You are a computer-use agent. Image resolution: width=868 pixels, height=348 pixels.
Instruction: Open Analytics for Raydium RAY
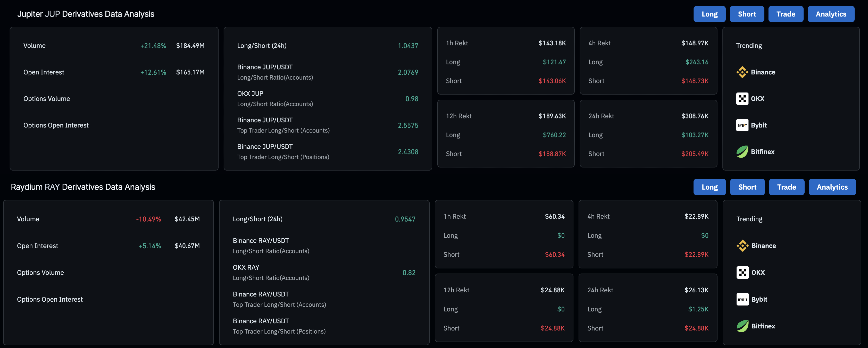(x=832, y=187)
